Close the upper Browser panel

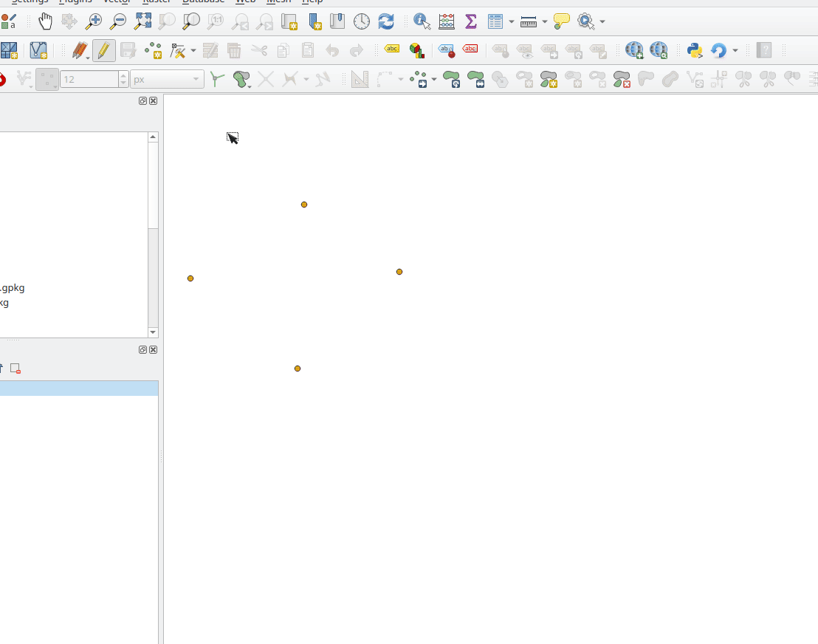(154, 101)
